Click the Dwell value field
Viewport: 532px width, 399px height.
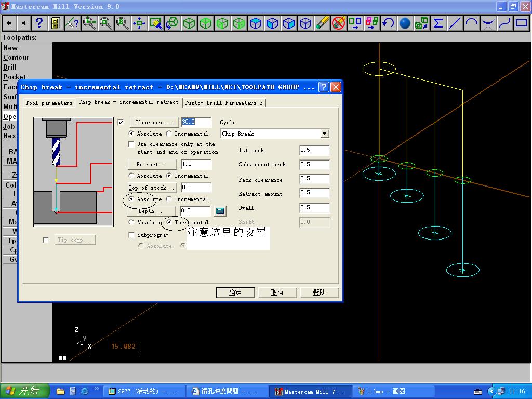click(x=314, y=208)
